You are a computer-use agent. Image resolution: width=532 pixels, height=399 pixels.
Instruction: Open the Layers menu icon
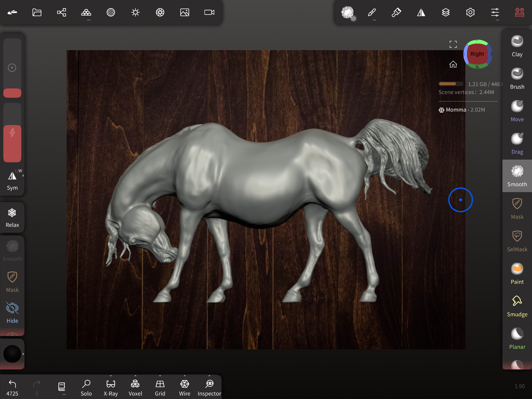(446, 12)
